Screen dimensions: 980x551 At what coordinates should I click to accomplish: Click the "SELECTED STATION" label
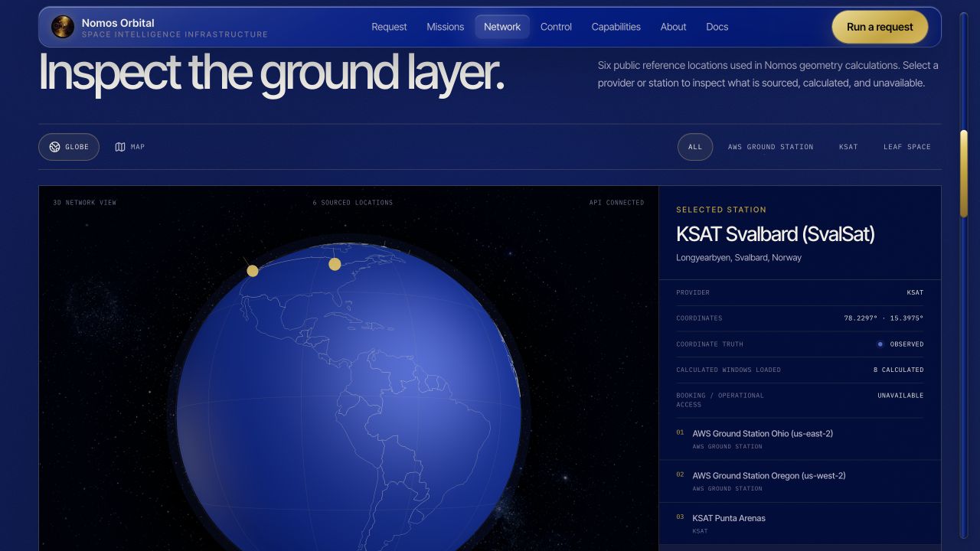click(721, 210)
